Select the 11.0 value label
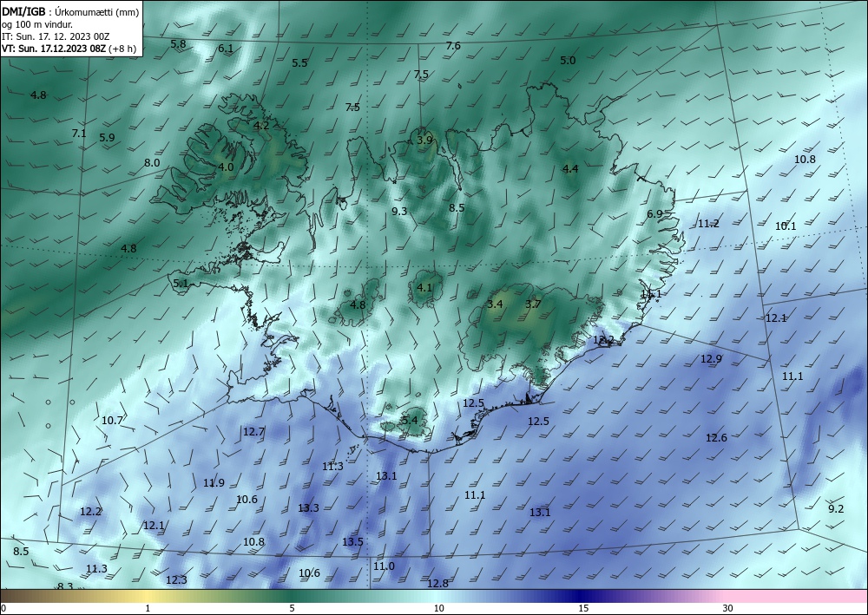This screenshot has width=868, height=615. [x=384, y=566]
